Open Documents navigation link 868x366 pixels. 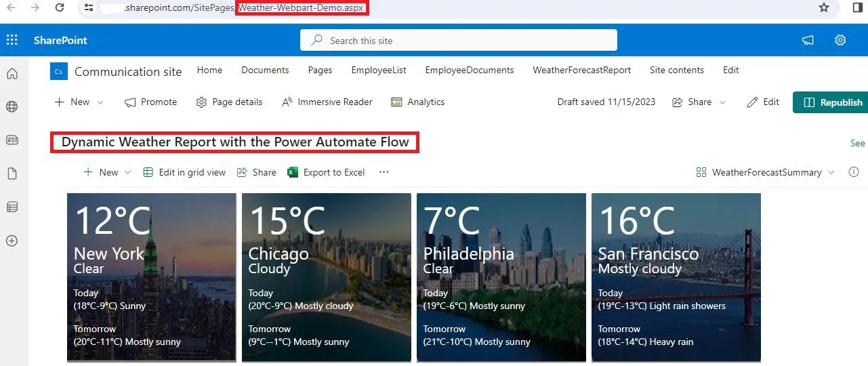click(x=265, y=70)
